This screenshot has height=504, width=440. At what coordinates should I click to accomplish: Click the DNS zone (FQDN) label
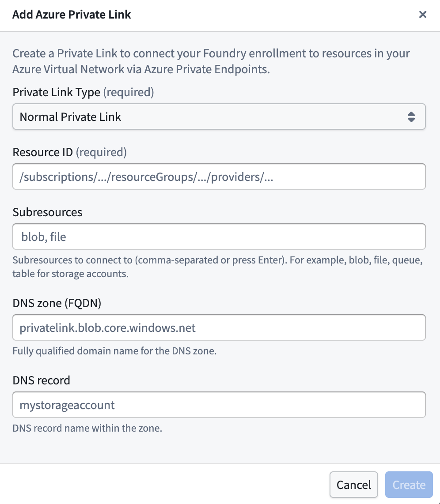(x=57, y=303)
